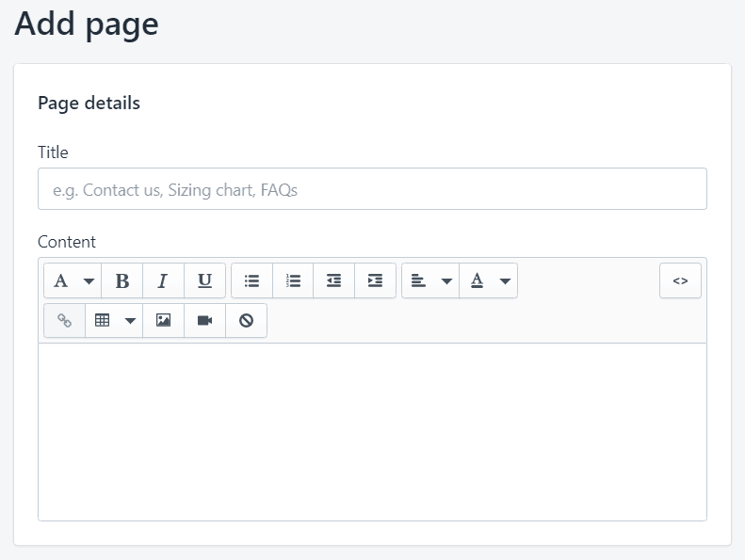Click the text color A icon
Image resolution: width=745 pixels, height=560 pixels.
click(477, 280)
